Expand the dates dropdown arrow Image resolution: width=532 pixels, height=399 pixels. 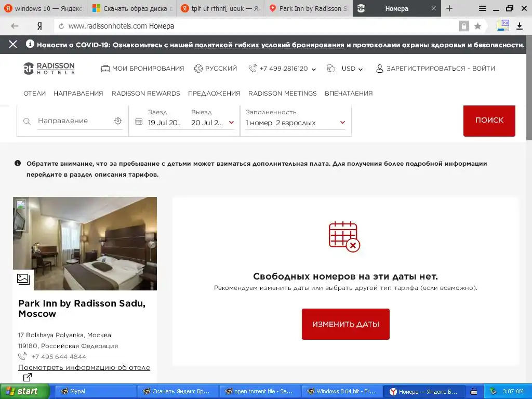click(x=231, y=123)
